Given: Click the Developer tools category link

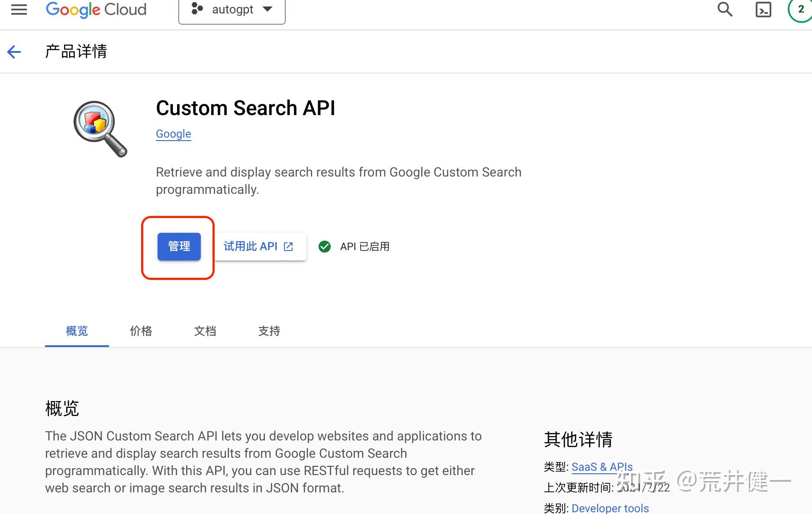Looking at the screenshot, I should (610, 508).
